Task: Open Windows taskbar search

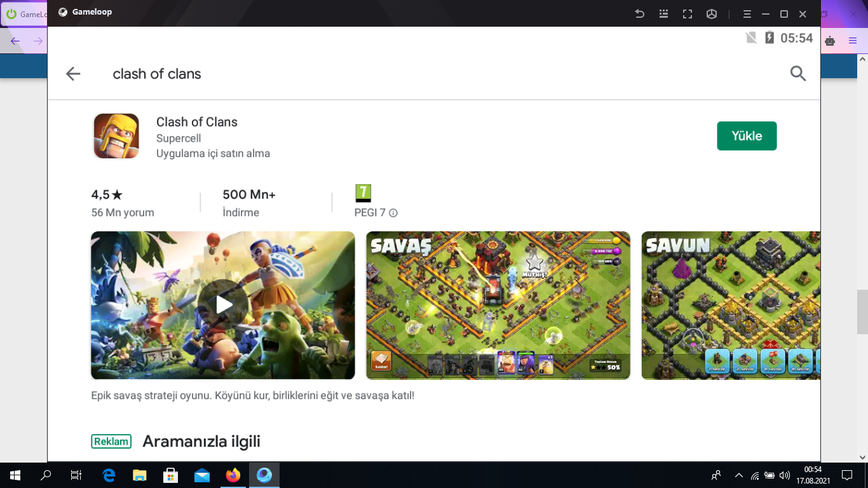Action: [x=46, y=475]
